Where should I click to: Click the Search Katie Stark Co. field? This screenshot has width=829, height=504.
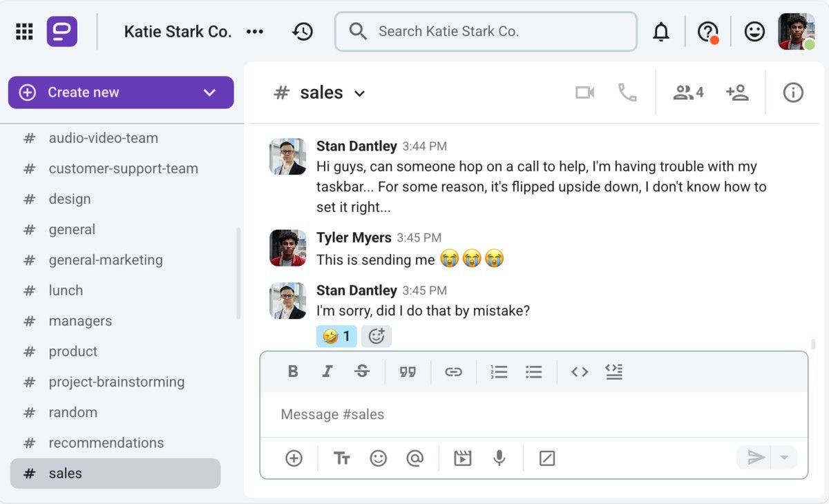coord(486,31)
